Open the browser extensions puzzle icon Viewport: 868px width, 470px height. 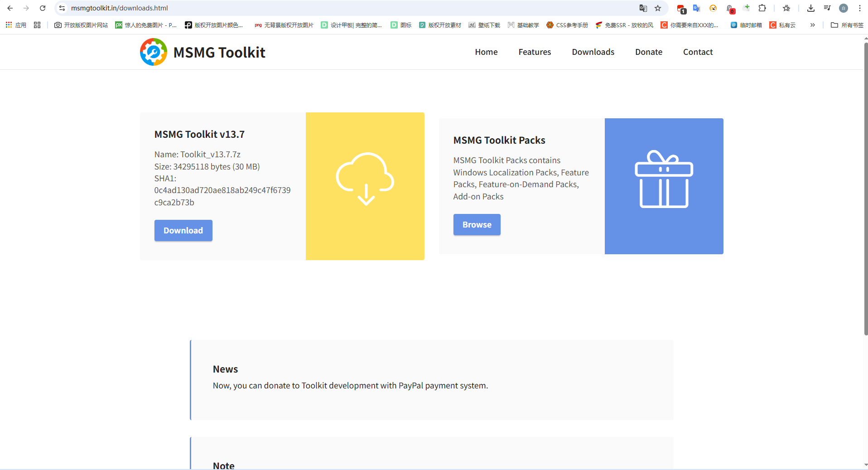click(x=762, y=8)
